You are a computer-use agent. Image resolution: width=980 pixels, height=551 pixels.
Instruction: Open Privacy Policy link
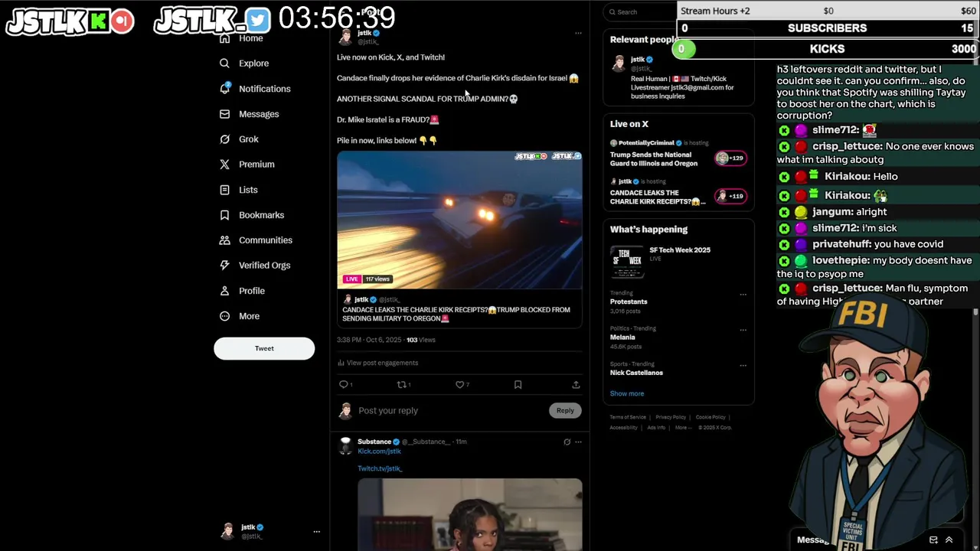(671, 417)
